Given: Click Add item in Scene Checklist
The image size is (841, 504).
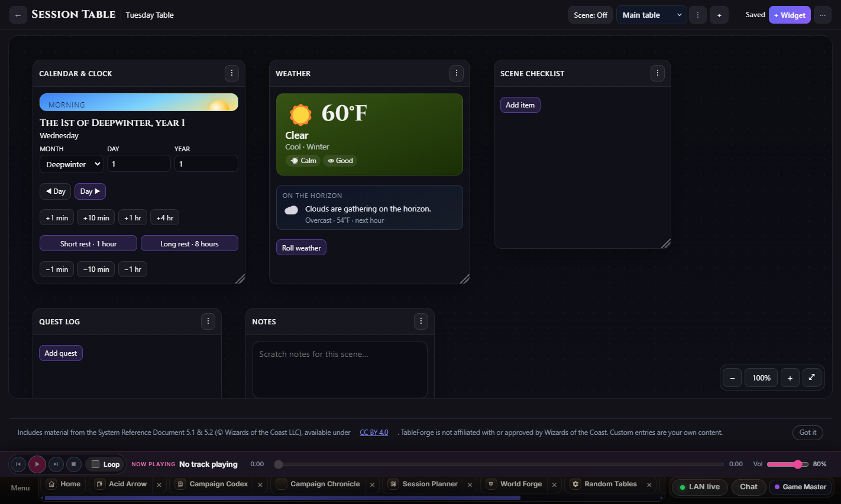Looking at the screenshot, I should [x=520, y=105].
